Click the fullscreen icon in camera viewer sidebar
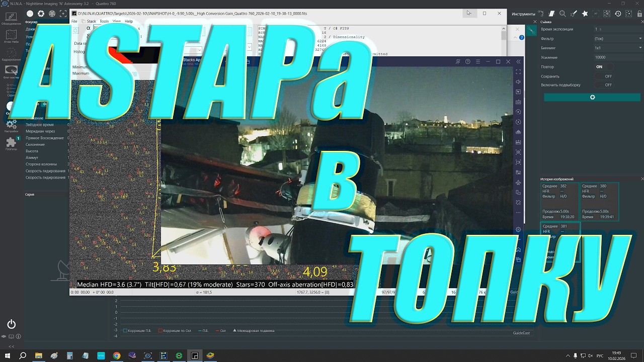Viewport: 644px width, 362px height. (x=518, y=72)
